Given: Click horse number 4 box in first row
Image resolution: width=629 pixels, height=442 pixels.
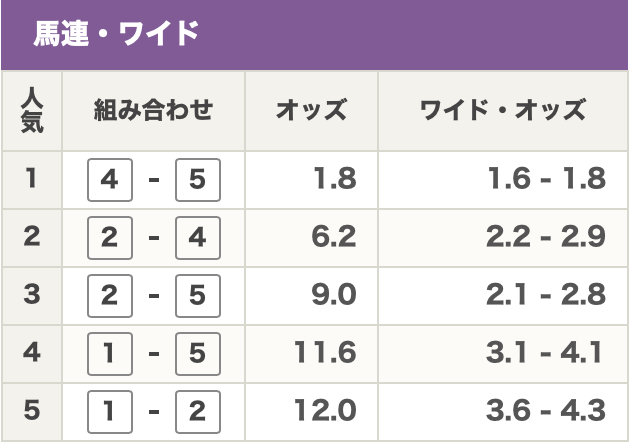Looking at the screenshot, I should point(110,180).
